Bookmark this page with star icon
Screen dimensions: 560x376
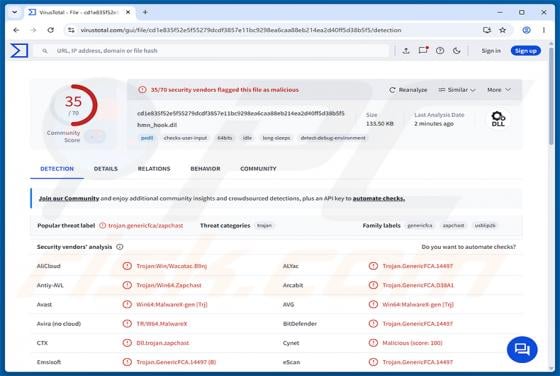[502, 30]
